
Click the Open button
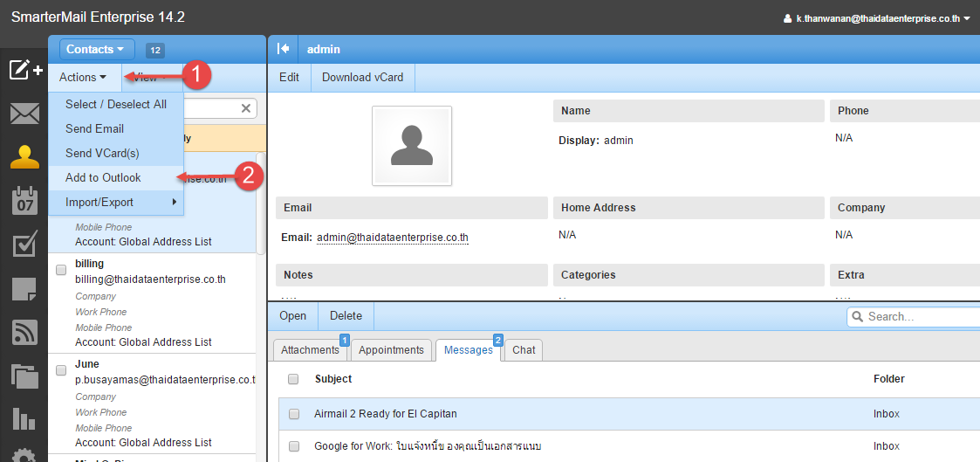pos(292,315)
